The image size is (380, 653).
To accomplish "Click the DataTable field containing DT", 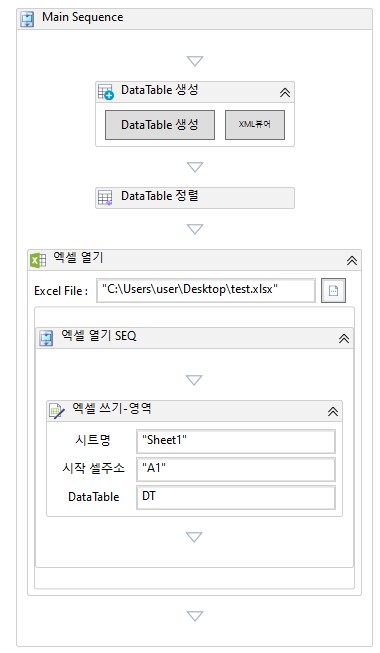I will [236, 497].
